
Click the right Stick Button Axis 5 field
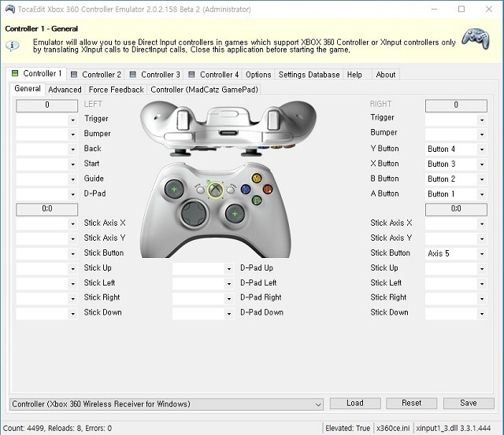click(456, 253)
